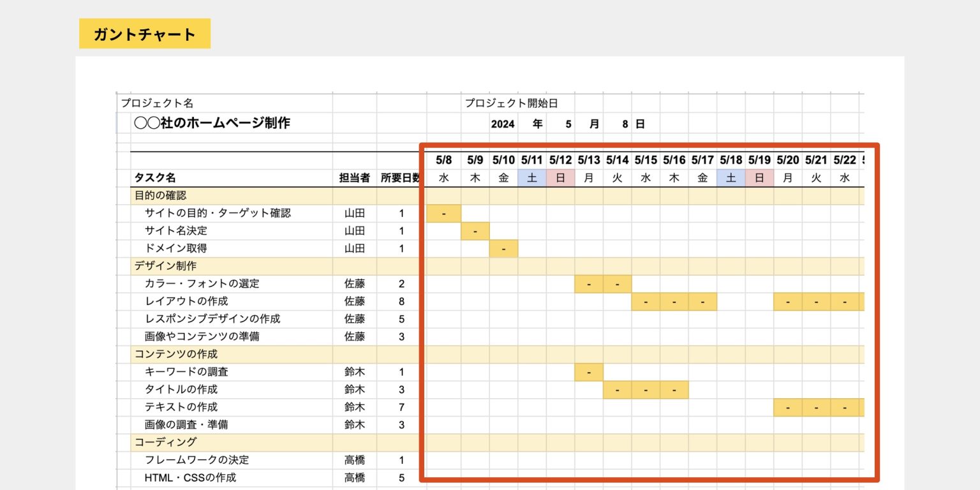Click the 目的の確認 section row
Image resolution: width=980 pixels, height=490 pixels.
tap(498, 196)
